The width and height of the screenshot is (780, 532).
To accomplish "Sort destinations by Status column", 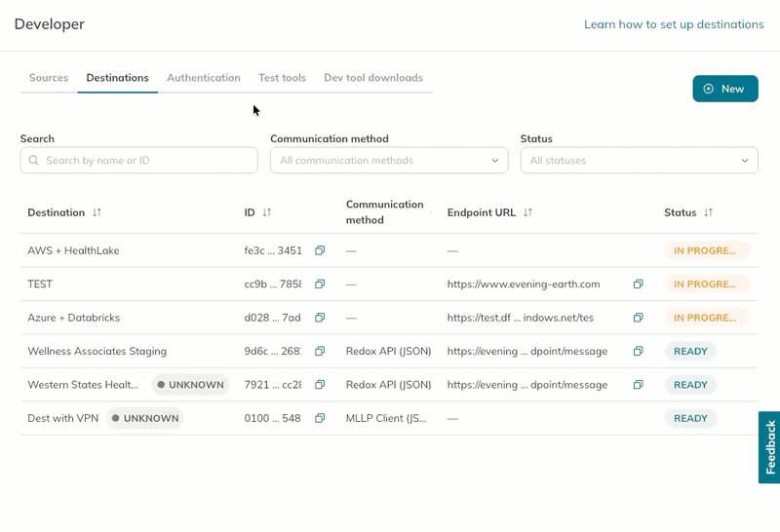I will pyautogui.click(x=709, y=212).
